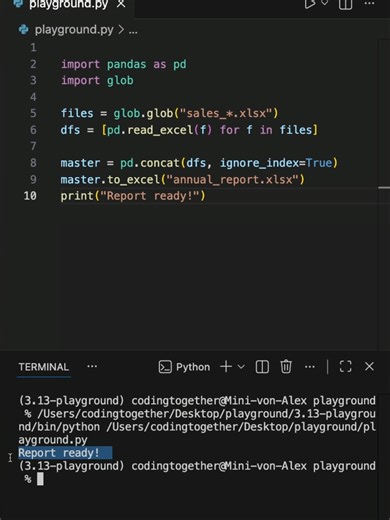Click playground.py in the breadcrumb
This screenshot has height=520, width=390.
pos(74,30)
